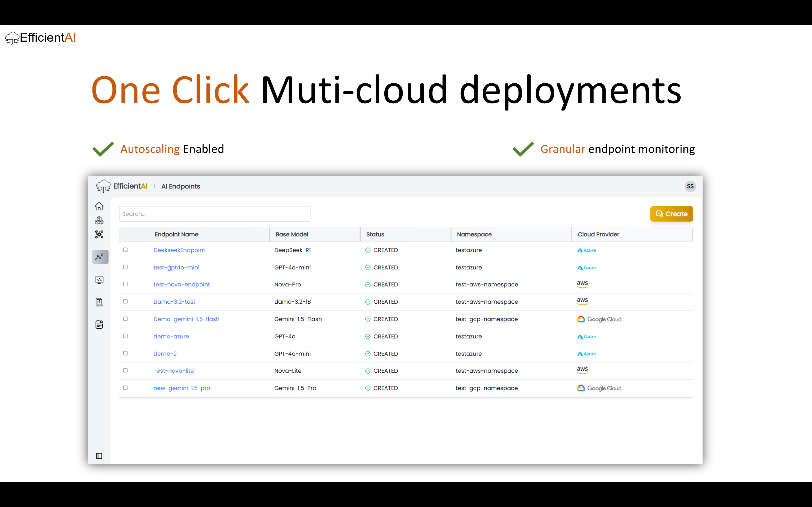This screenshot has width=812, height=507.
Task: Check the demo-azure row checkbox
Action: [125, 336]
